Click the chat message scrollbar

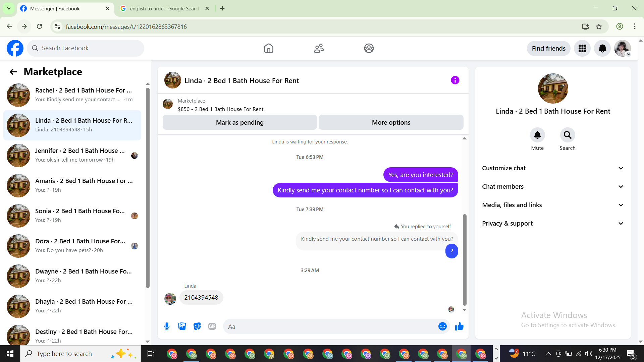465,260
